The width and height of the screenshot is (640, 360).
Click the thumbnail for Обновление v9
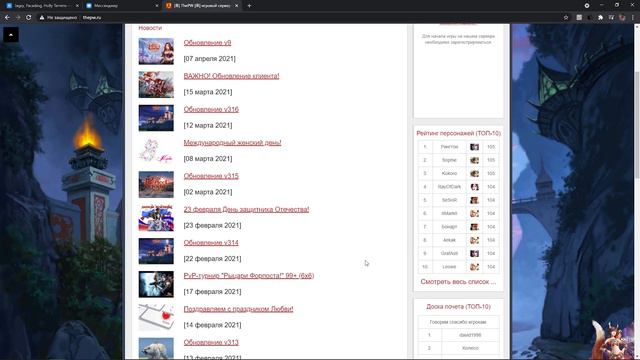pos(156,51)
